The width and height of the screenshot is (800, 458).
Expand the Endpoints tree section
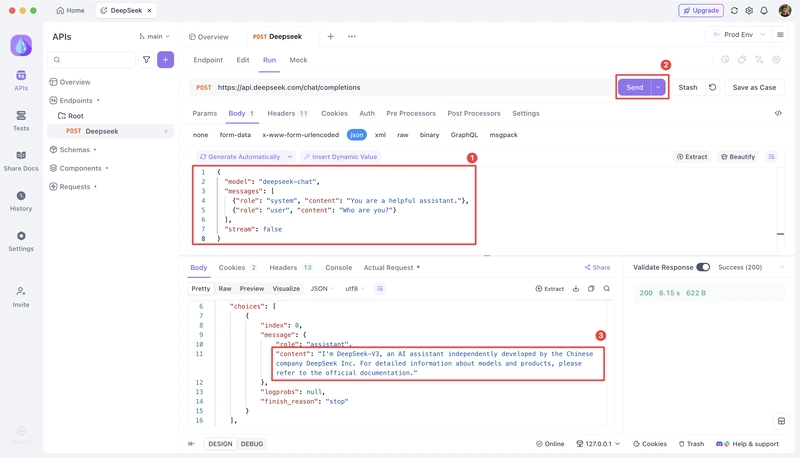click(x=74, y=100)
